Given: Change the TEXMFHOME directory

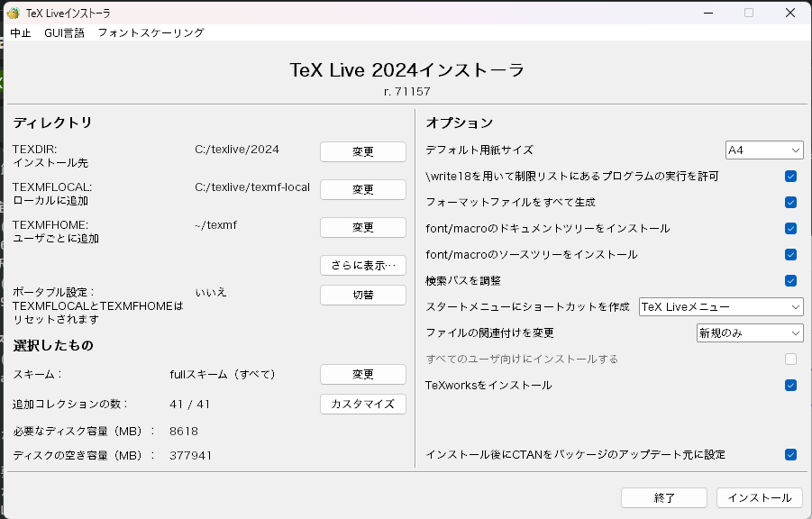Looking at the screenshot, I should [x=362, y=227].
